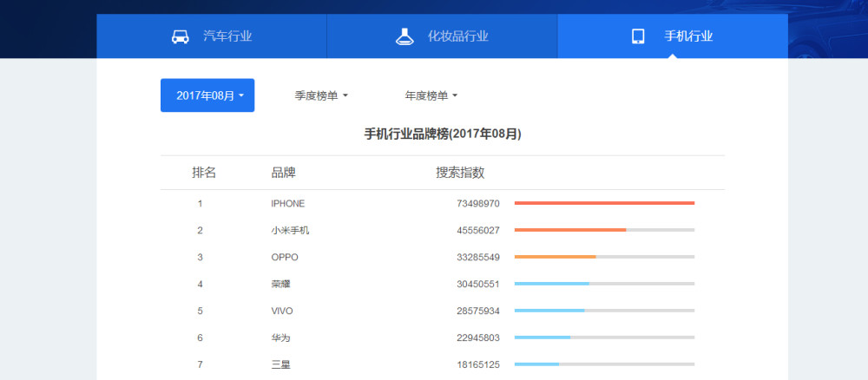Image resolution: width=868 pixels, height=380 pixels.
Task: Select brand 小米手机 in the list
Action: point(290,230)
